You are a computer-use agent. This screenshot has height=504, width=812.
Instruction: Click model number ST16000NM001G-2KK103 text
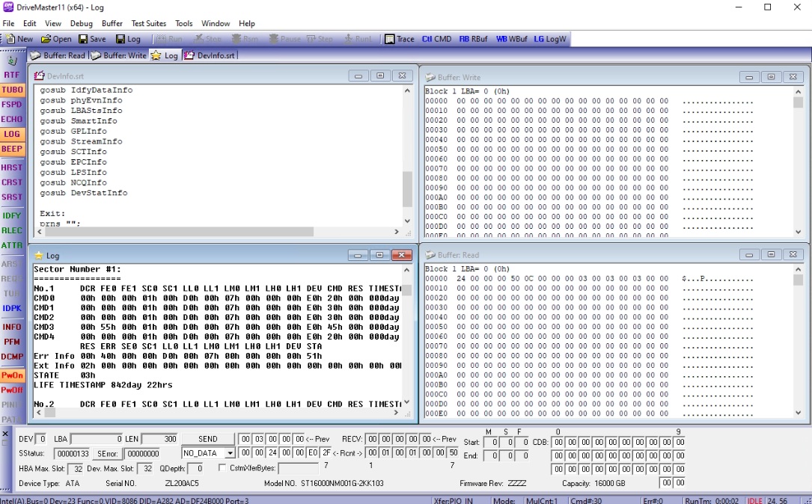point(342,483)
